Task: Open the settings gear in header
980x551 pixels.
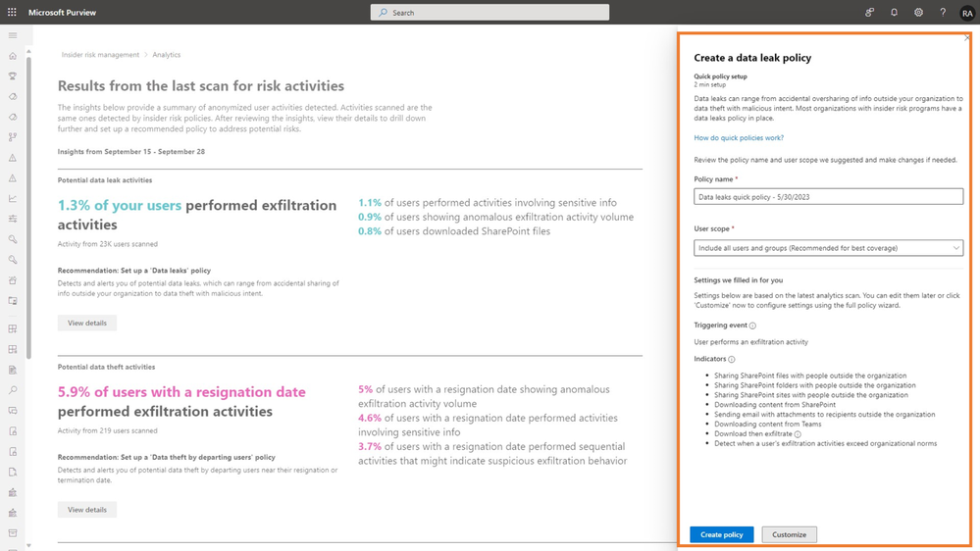Action: coord(918,12)
